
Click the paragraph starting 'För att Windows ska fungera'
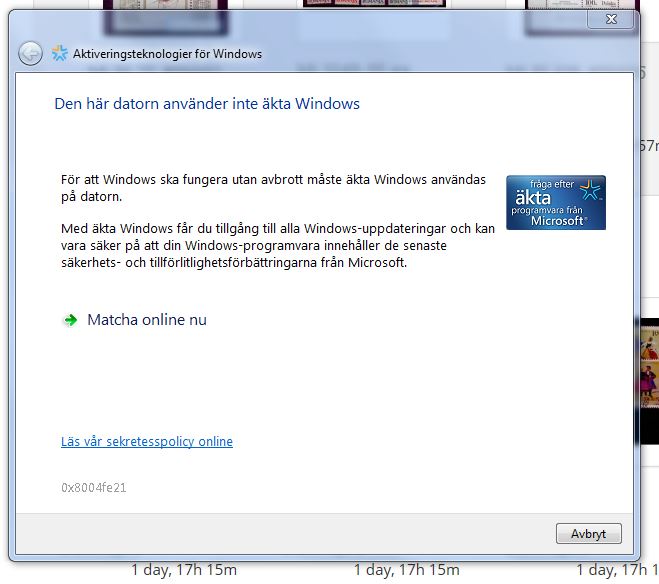(273, 188)
